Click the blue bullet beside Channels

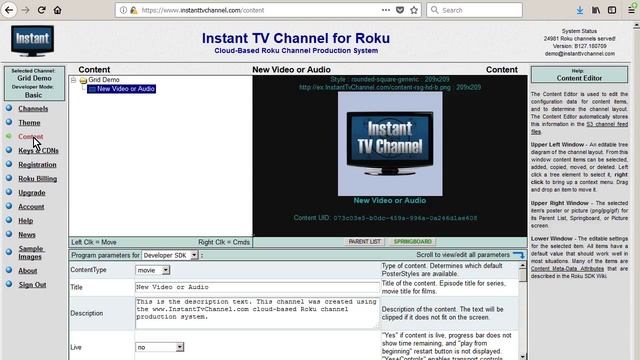pos(9,108)
